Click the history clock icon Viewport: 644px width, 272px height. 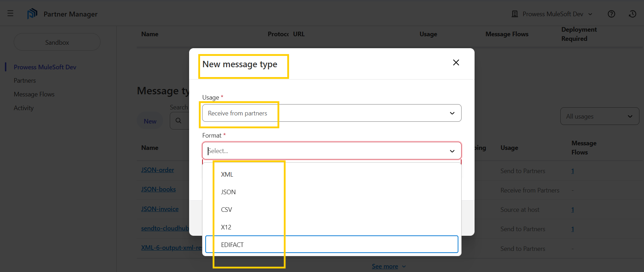point(632,14)
